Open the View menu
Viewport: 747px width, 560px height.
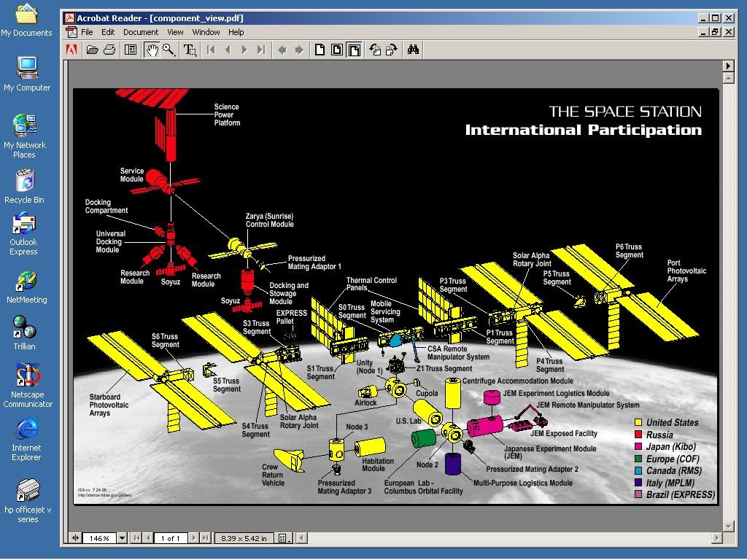coord(175,32)
